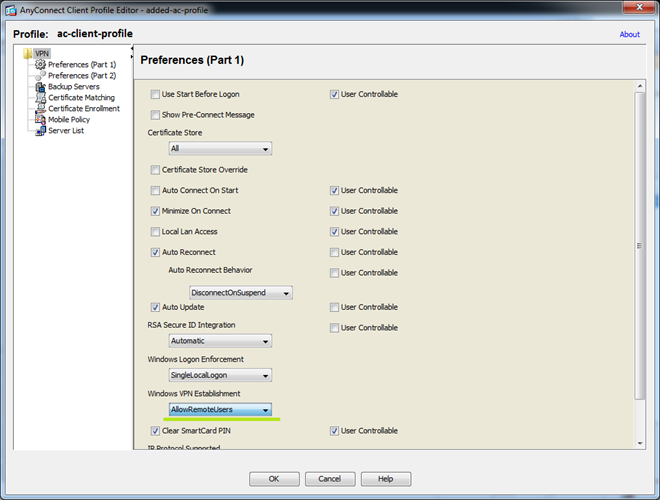Image resolution: width=660 pixels, height=500 pixels.
Task: Toggle User Controllable for Auto Reconnect
Action: (x=334, y=252)
